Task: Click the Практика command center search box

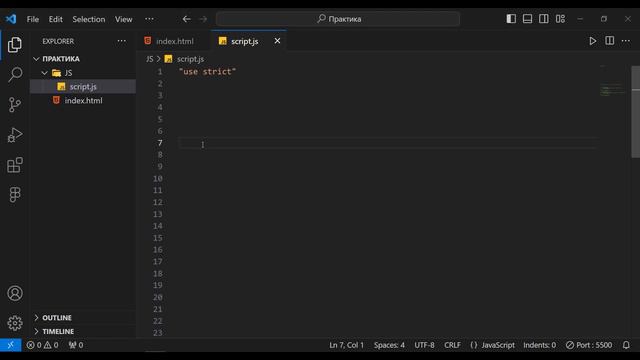Action: click(338, 19)
